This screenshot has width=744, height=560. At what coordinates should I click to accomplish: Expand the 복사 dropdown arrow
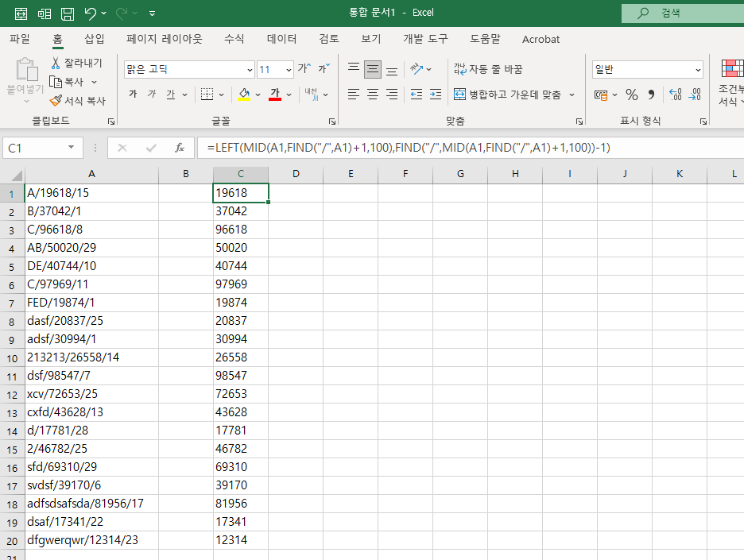click(x=94, y=82)
